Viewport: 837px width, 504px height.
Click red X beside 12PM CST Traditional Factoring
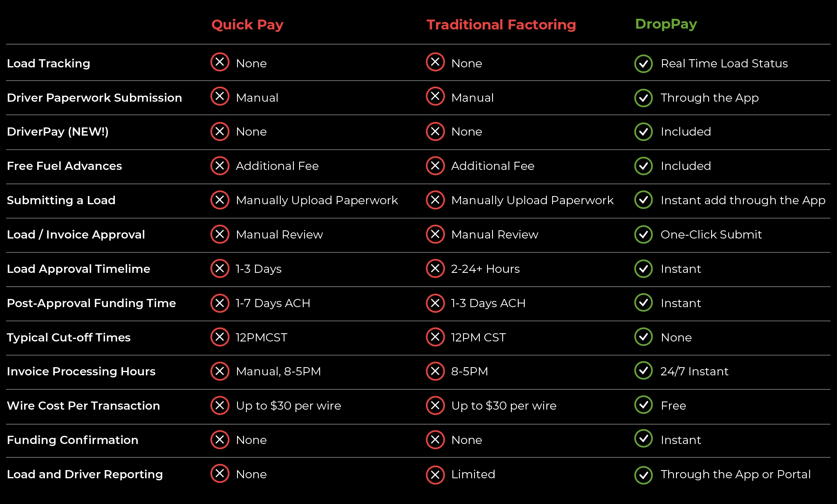point(435,337)
